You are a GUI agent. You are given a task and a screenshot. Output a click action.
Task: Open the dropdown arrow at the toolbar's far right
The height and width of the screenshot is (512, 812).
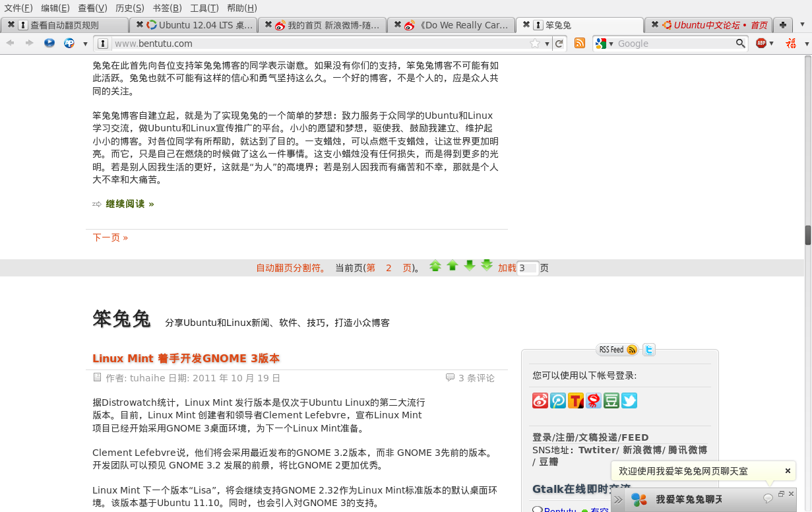tap(807, 44)
